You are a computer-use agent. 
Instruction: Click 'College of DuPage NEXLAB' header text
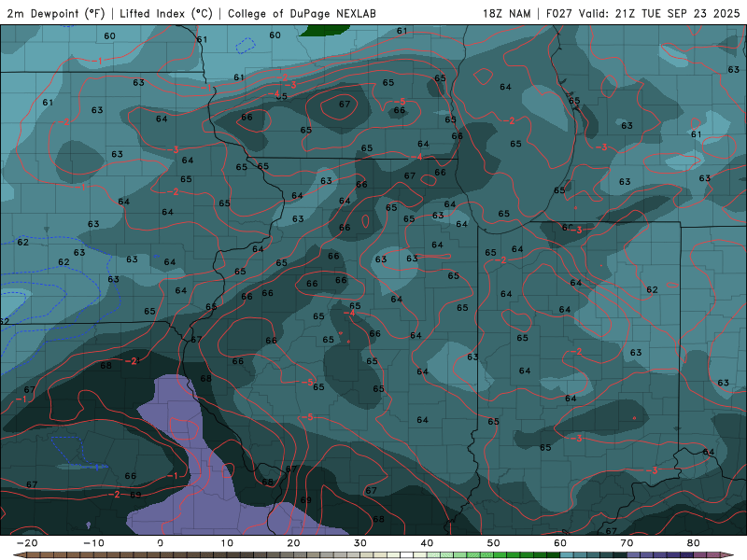[x=302, y=13]
